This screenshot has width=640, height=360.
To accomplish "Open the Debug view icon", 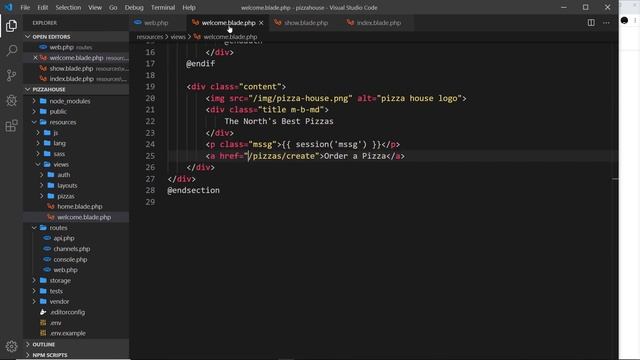I will [11, 100].
